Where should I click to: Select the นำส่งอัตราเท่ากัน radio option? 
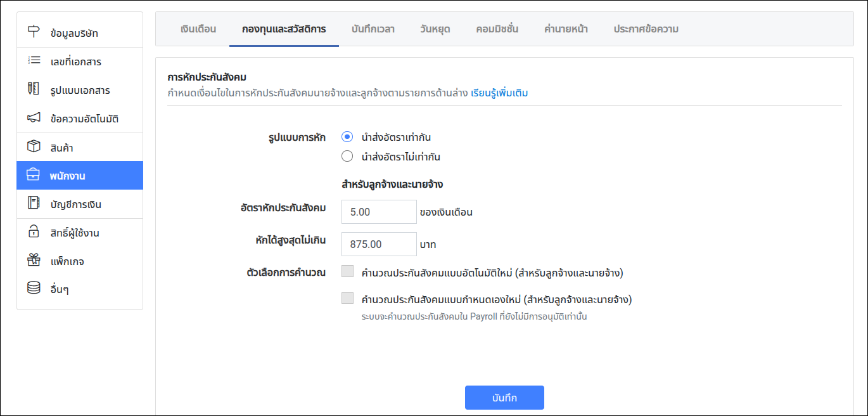[347, 137]
